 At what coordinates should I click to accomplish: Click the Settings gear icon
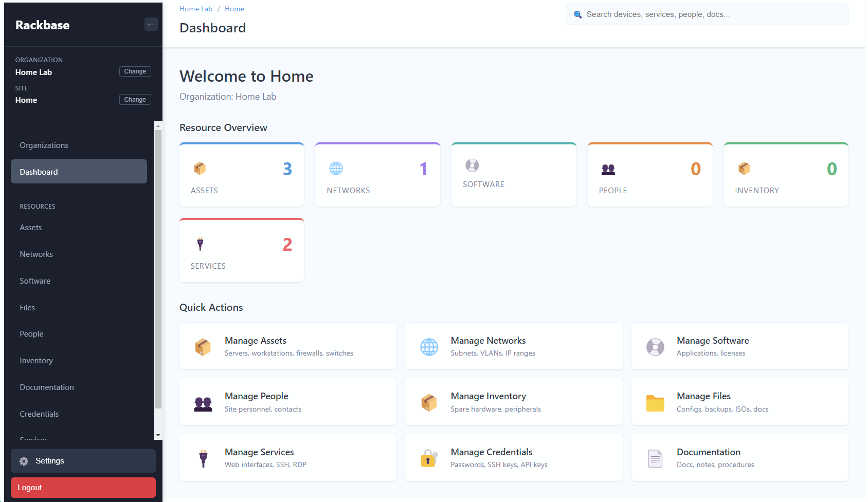(x=24, y=461)
